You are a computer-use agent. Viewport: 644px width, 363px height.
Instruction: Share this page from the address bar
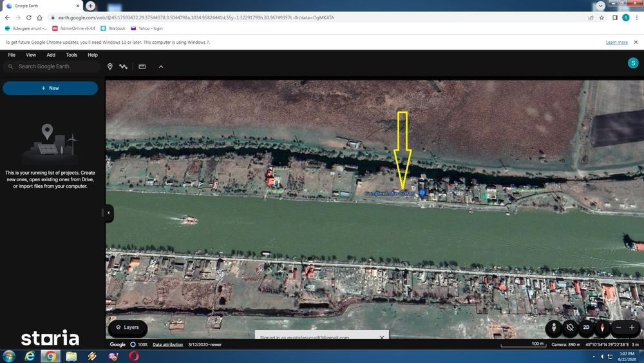(x=591, y=17)
